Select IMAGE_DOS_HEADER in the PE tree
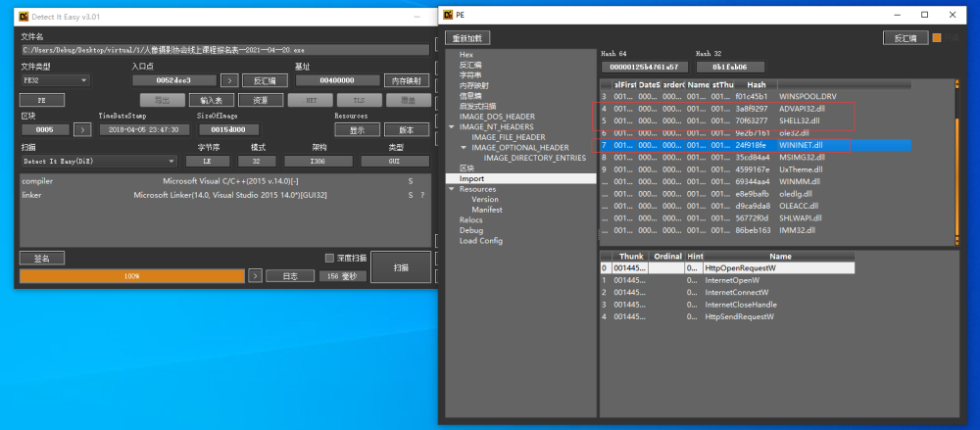This screenshot has width=980, height=430. coord(497,117)
